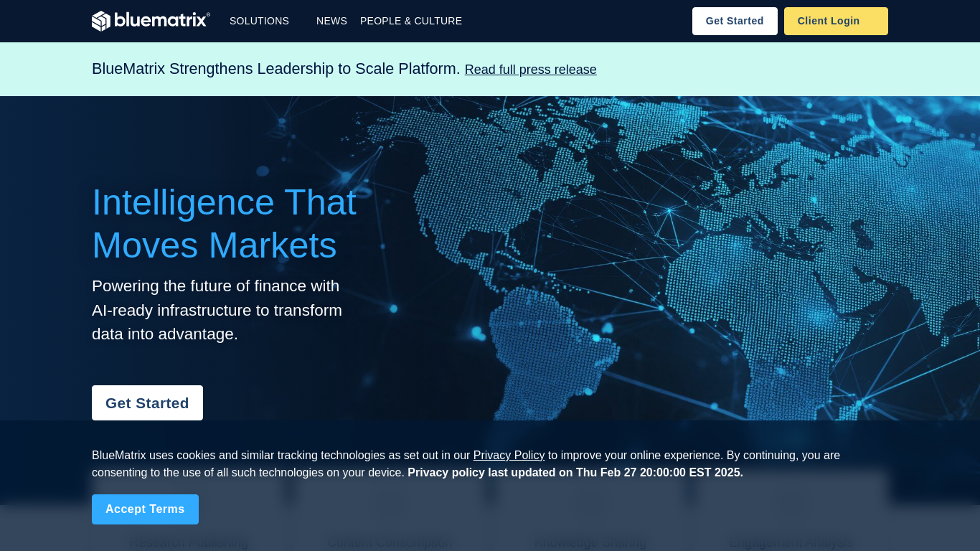Read full press release link
This screenshot has width=980, height=551.
(x=531, y=70)
